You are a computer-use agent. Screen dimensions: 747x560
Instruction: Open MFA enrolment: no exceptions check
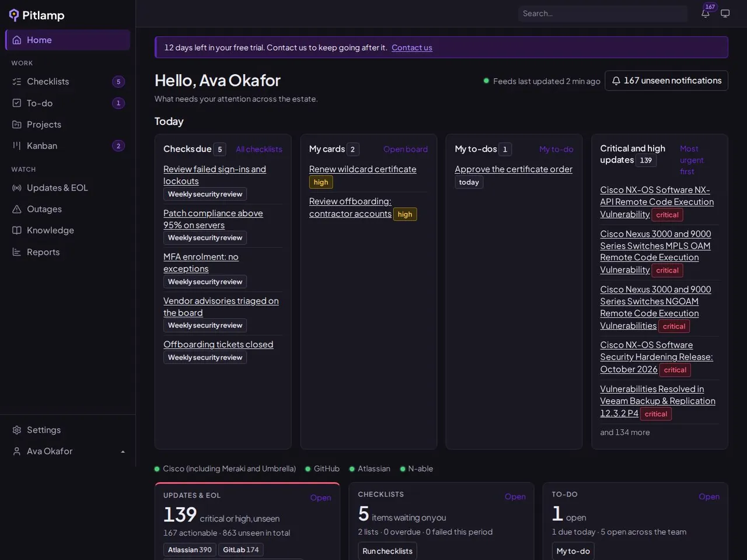click(201, 262)
